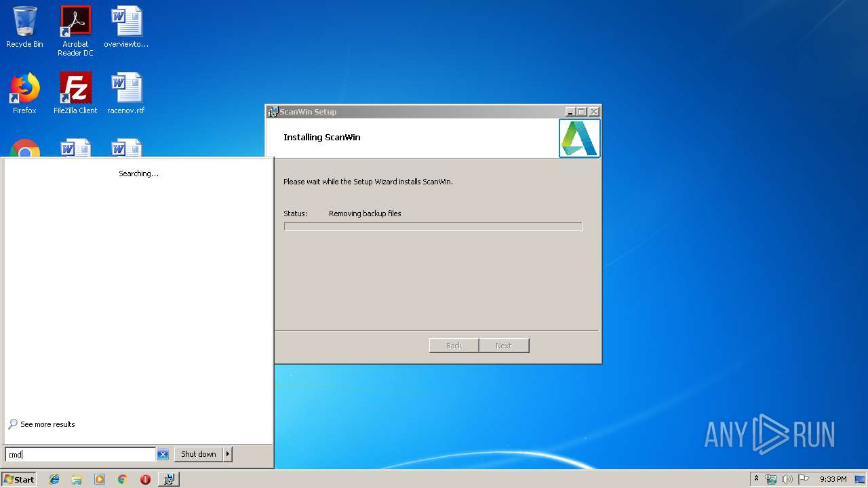Open Internet Explorer from the taskbar

click(x=54, y=479)
